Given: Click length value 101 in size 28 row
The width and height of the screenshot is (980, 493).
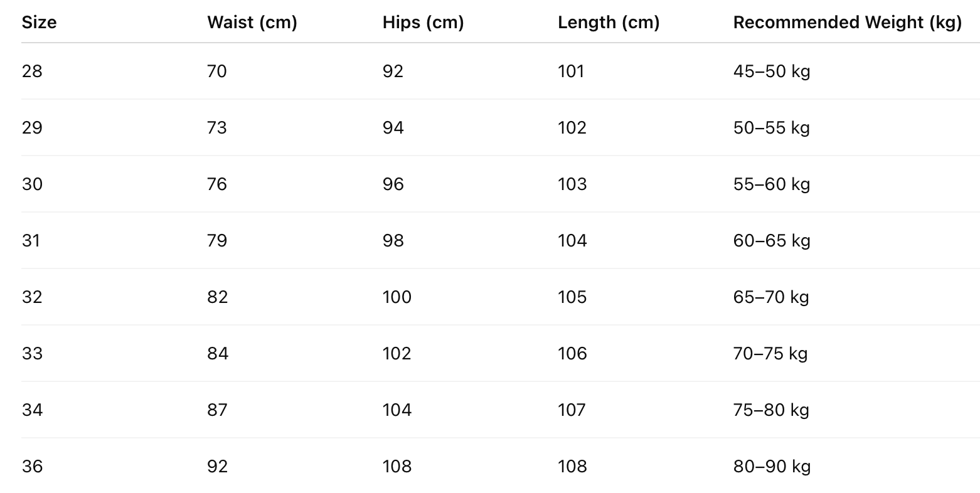Looking at the screenshot, I should (x=571, y=72).
